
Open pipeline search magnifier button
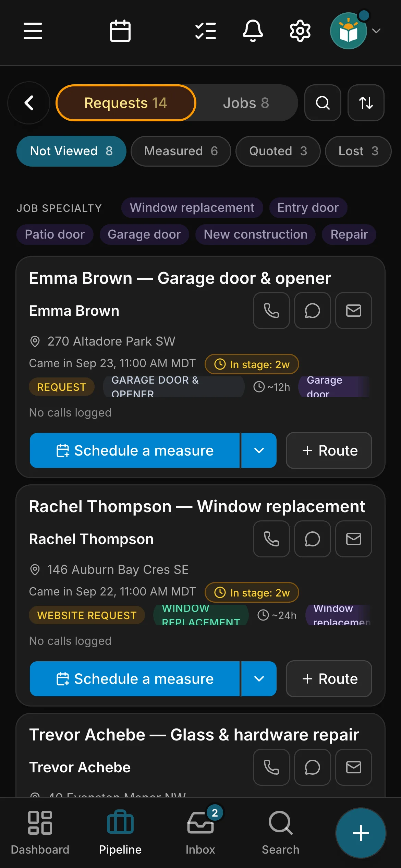click(323, 103)
